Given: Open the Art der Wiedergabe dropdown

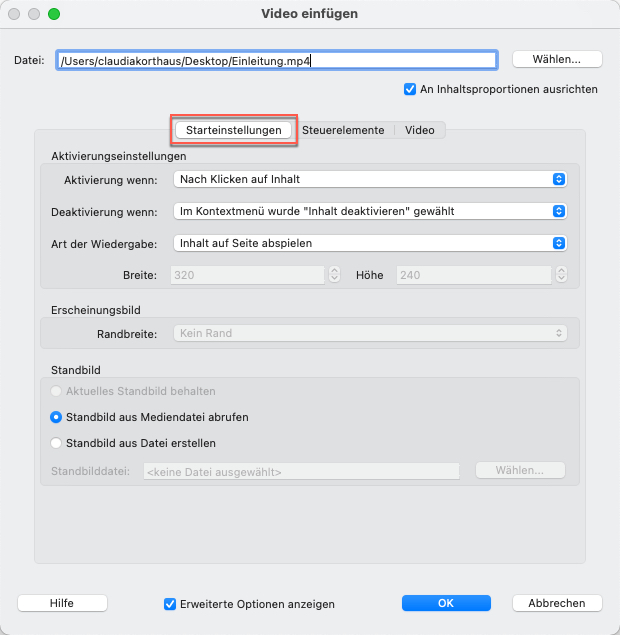Looking at the screenshot, I should (369, 243).
